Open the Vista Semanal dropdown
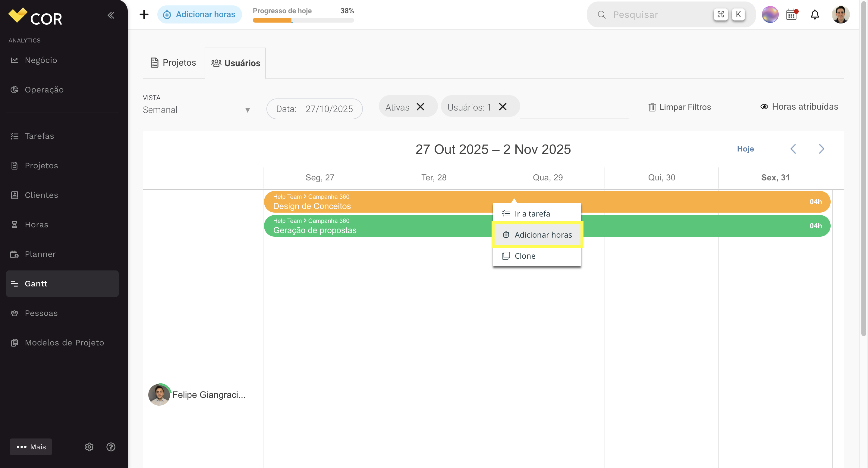The image size is (868, 468). pos(197,110)
